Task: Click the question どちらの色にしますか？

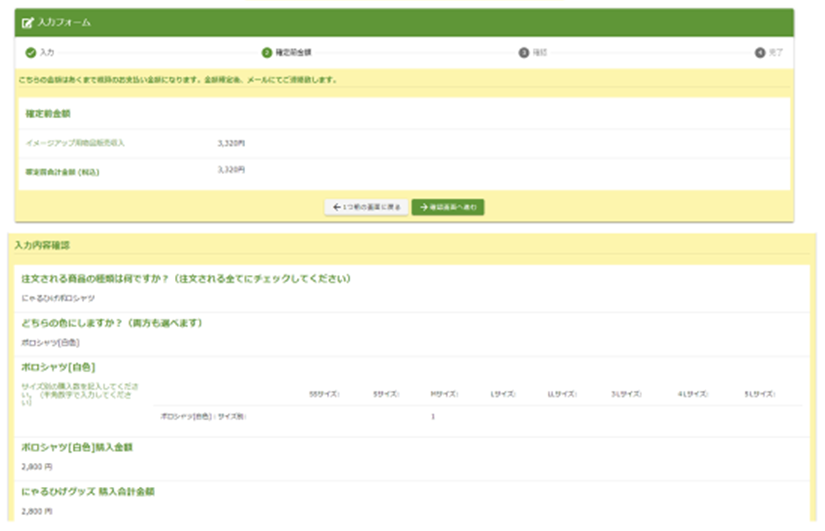Action: click(112, 323)
